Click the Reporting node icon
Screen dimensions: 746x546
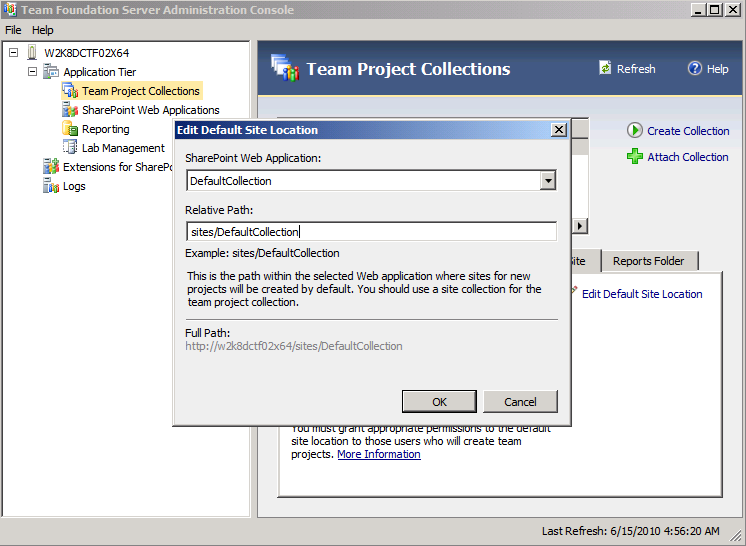[x=70, y=129]
